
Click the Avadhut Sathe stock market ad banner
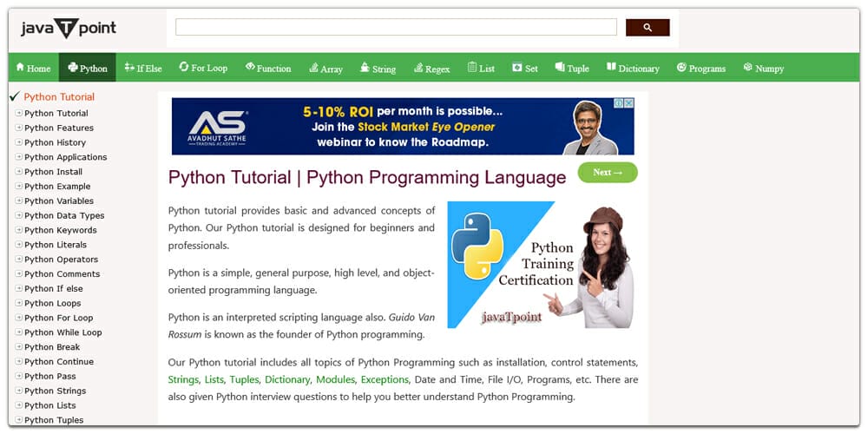click(x=403, y=126)
